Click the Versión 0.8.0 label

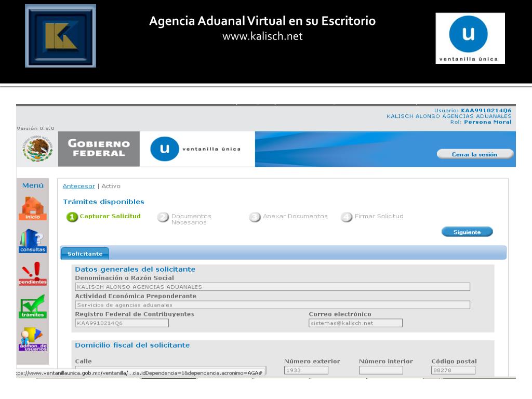pyautogui.click(x=35, y=129)
